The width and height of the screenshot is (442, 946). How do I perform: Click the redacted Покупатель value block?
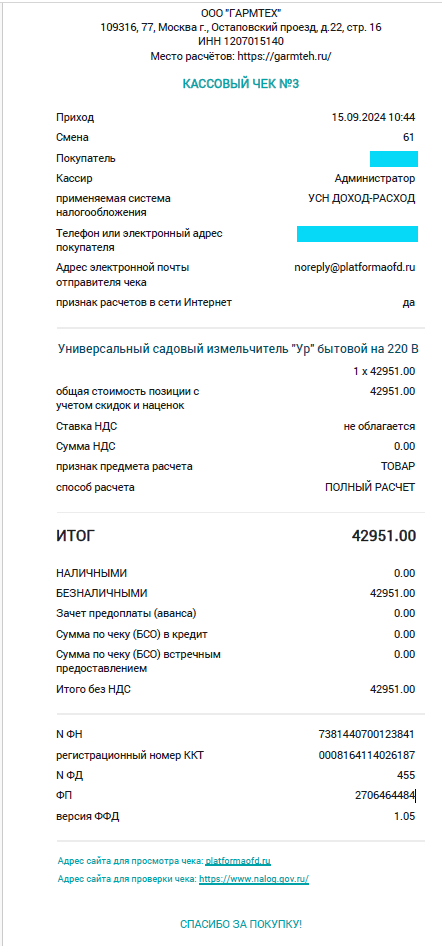point(394,159)
